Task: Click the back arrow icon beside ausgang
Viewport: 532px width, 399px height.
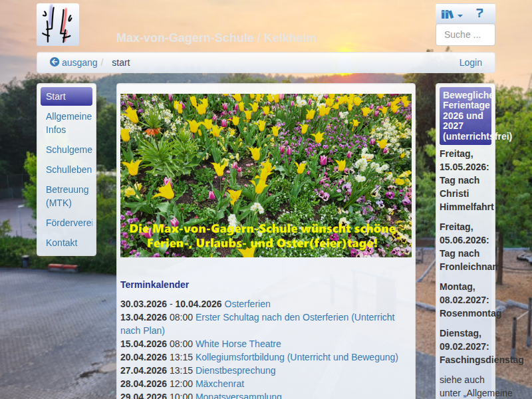Action: click(x=55, y=63)
